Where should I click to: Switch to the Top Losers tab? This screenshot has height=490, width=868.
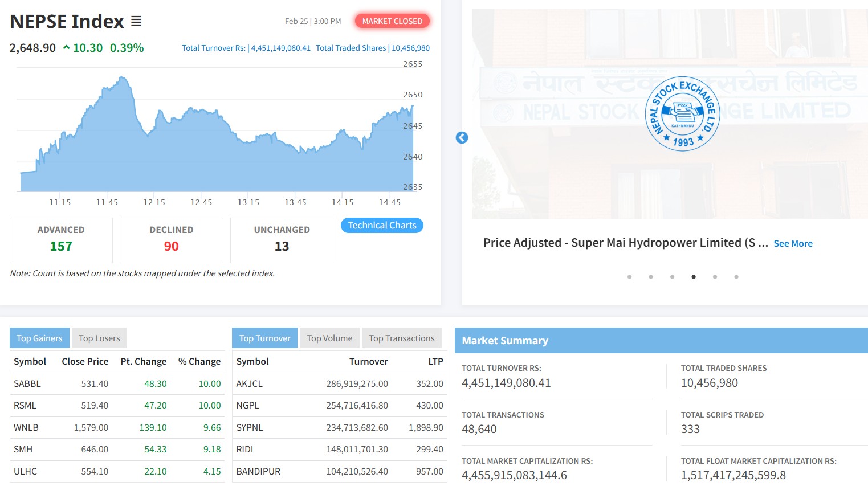[x=99, y=338]
